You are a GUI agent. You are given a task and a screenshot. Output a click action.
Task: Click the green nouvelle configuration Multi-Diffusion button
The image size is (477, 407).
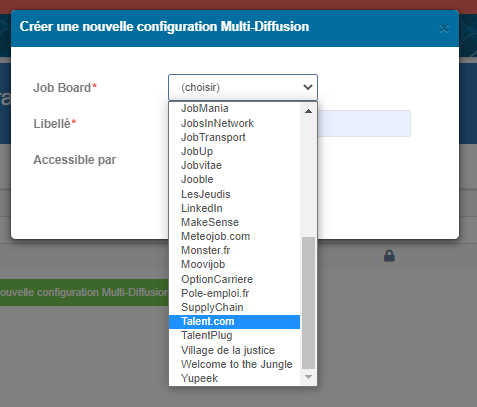click(x=84, y=292)
